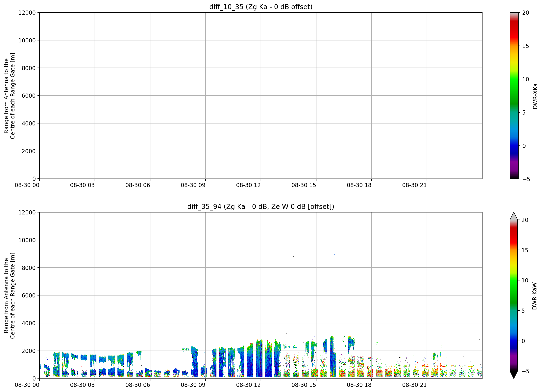Image resolution: width=542 pixels, height=392 pixels.
Task: Click the top plot's 08-30 03 time tick
Action: tap(83, 185)
